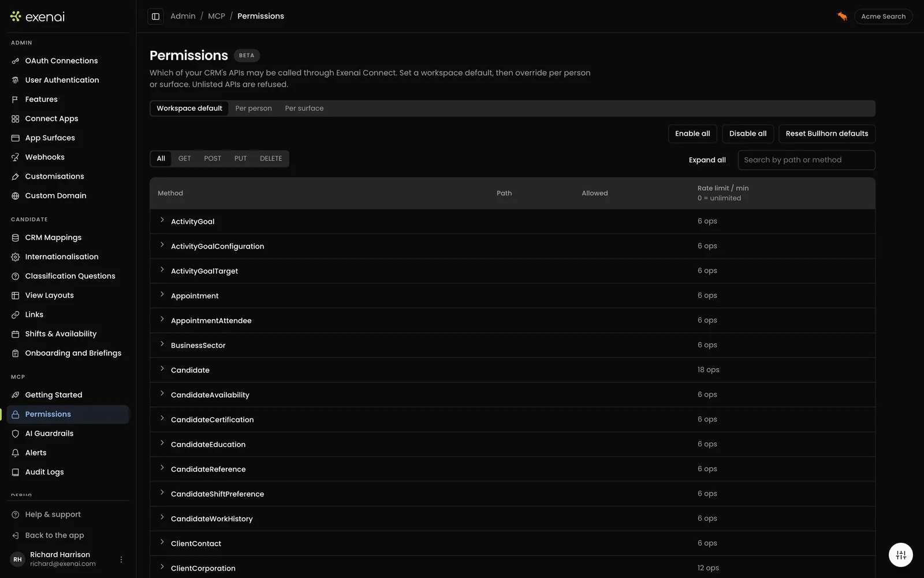Go to Admin breadcrumb
This screenshot has width=924, height=578.
pyautogui.click(x=183, y=16)
